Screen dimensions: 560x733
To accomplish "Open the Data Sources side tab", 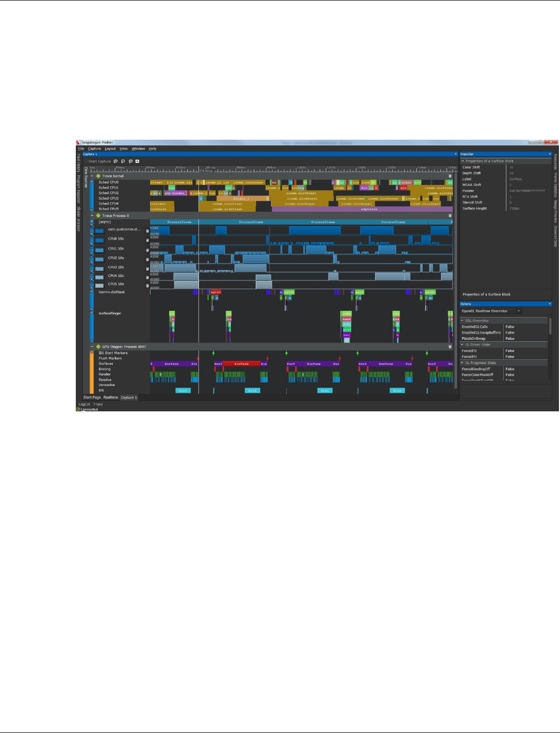I will [x=86, y=177].
